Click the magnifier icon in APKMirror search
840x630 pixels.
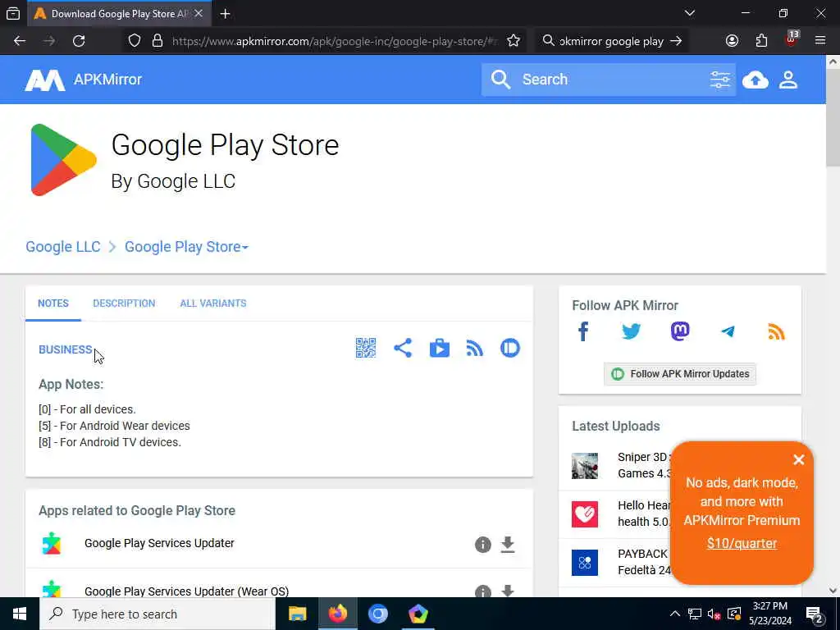click(x=500, y=80)
